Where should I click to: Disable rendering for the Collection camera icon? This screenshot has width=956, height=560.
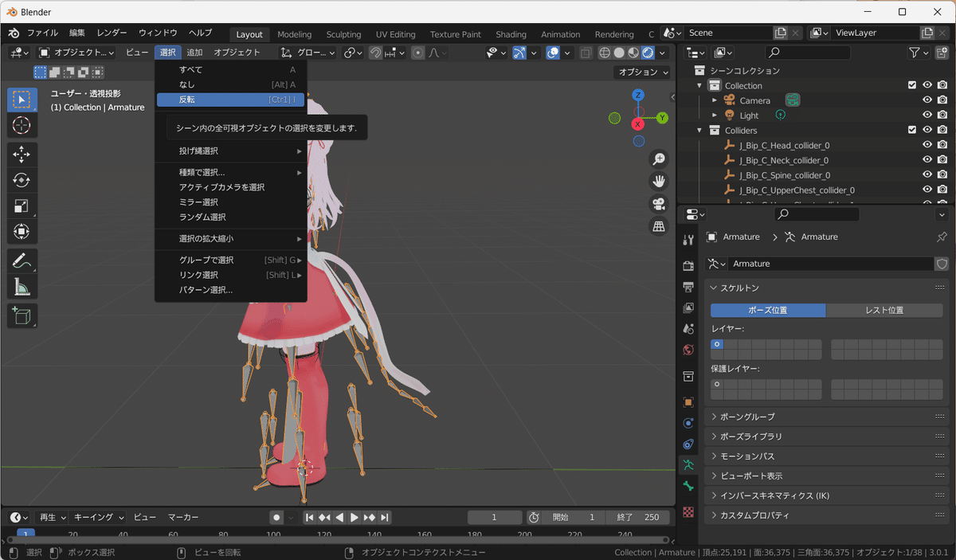tap(942, 85)
